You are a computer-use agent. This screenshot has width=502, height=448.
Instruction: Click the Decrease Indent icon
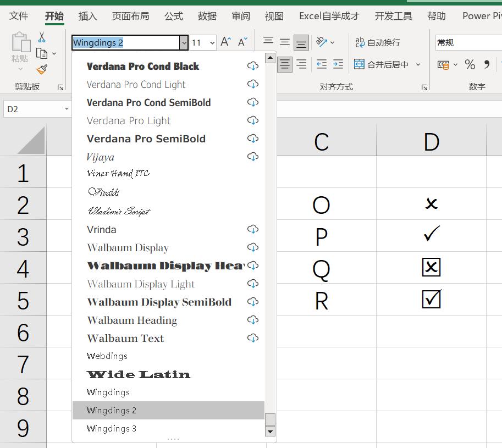(x=322, y=64)
